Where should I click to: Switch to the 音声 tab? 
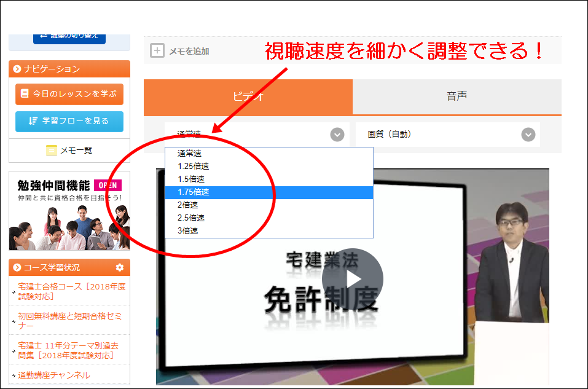point(457,96)
